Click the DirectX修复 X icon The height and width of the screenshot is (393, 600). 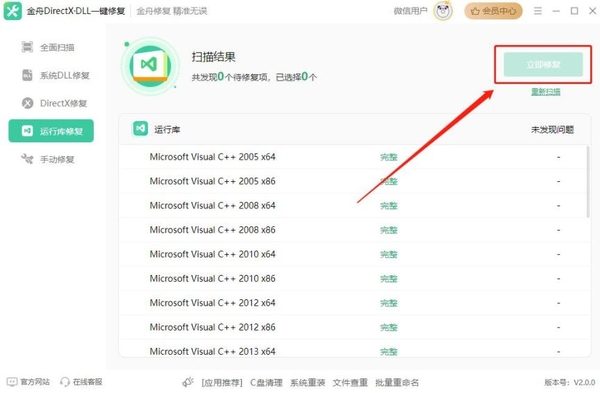click(x=27, y=103)
